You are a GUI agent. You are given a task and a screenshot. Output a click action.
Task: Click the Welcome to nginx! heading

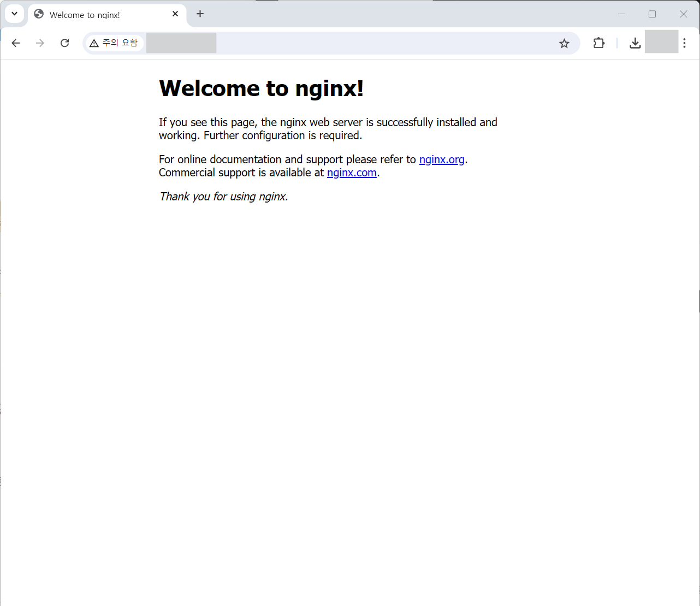(x=261, y=88)
